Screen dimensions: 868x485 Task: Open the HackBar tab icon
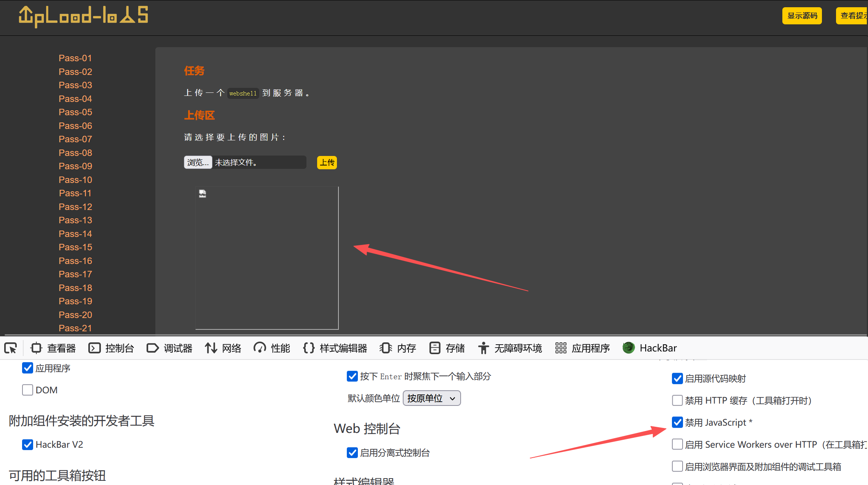629,348
